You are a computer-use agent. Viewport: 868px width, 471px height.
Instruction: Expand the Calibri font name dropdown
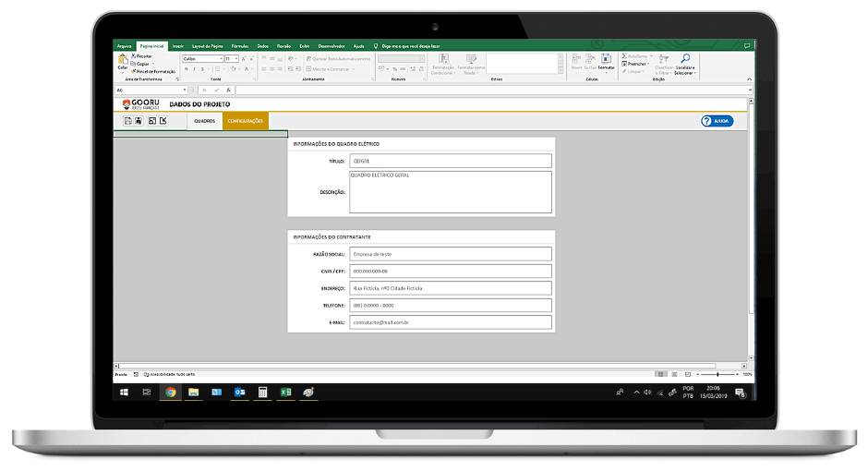pos(222,58)
